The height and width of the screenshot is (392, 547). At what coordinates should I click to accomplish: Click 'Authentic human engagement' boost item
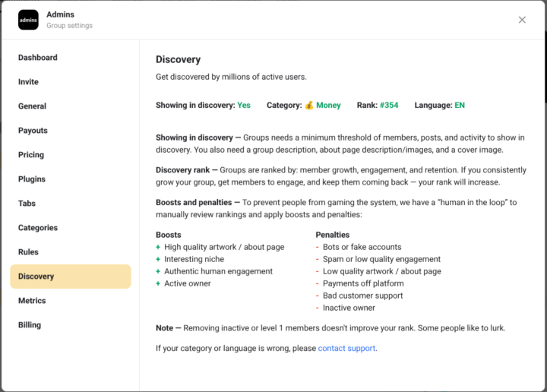[218, 272]
